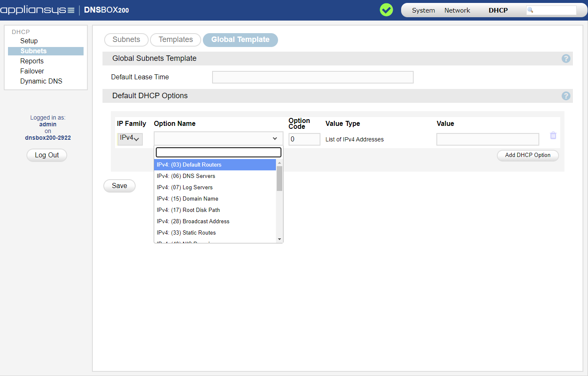
Task: Click help icon for Default DHCP Options
Action: [x=566, y=96]
